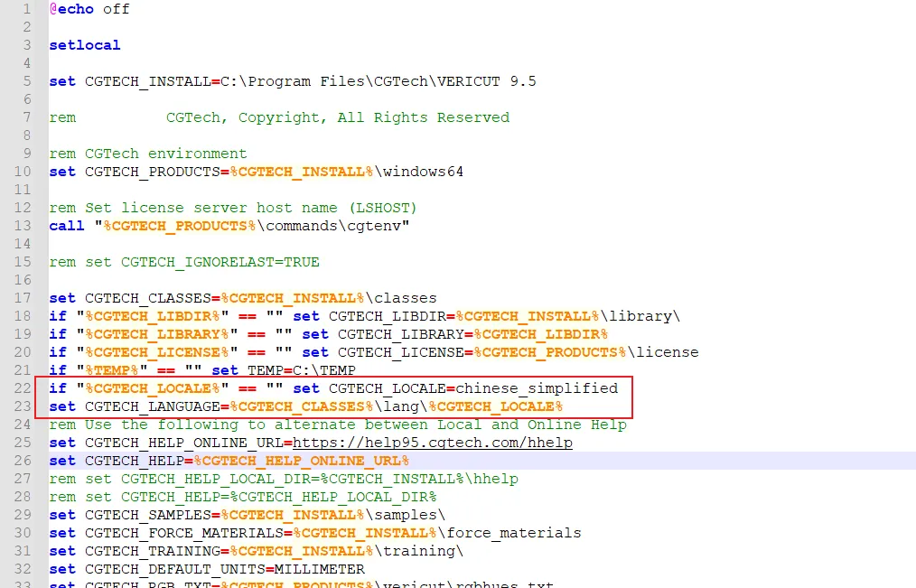Viewport: 916px width, 588px height.
Task: Click 'VERICUT 9.5' in the install path
Action: (x=486, y=81)
